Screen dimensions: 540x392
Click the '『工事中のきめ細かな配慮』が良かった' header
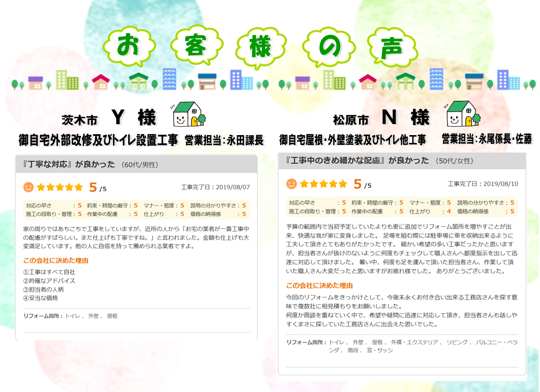[x=357, y=160]
